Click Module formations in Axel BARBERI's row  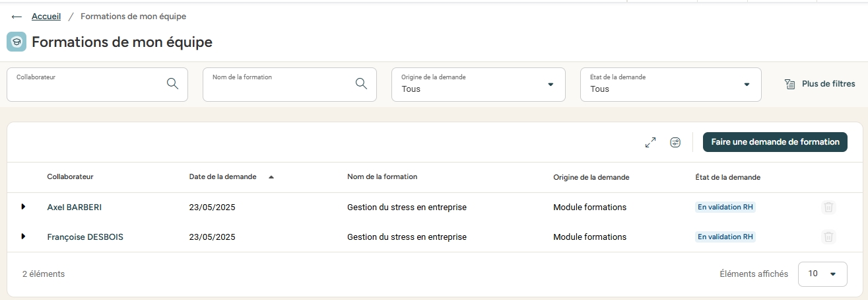pyautogui.click(x=589, y=207)
